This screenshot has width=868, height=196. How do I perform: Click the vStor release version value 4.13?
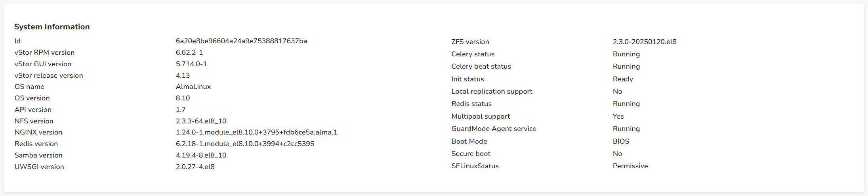183,75
